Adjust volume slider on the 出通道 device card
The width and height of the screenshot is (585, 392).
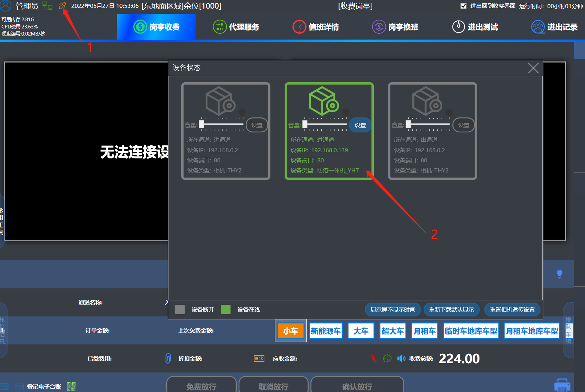[428, 125]
